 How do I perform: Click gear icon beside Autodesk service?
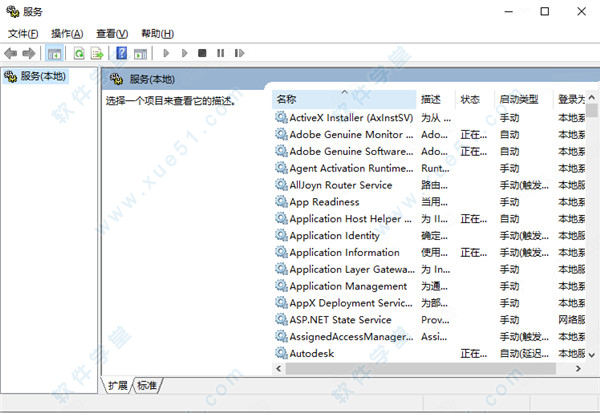281,353
